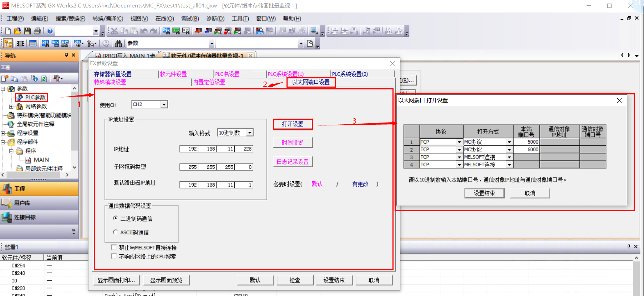
Task: Open the 输入格式 10进制数 dropdown
Action: tap(250, 133)
